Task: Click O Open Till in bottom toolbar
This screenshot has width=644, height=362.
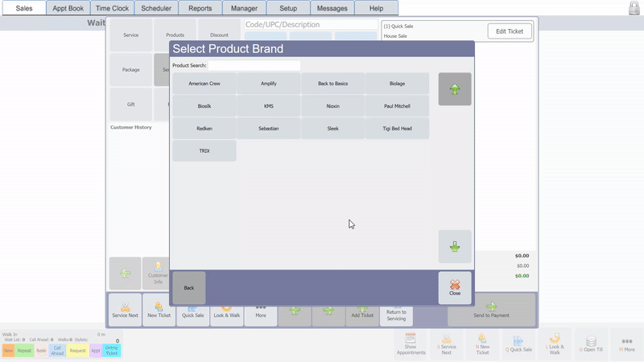Action: tap(591, 344)
